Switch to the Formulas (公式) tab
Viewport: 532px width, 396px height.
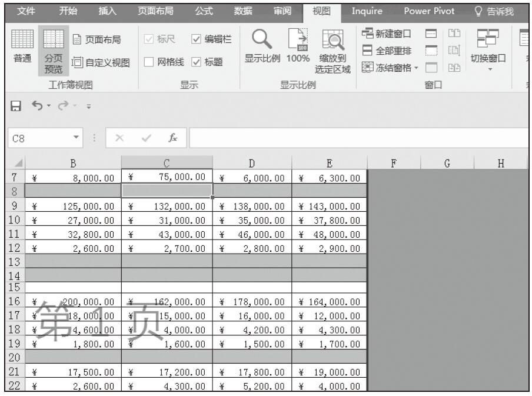point(204,11)
